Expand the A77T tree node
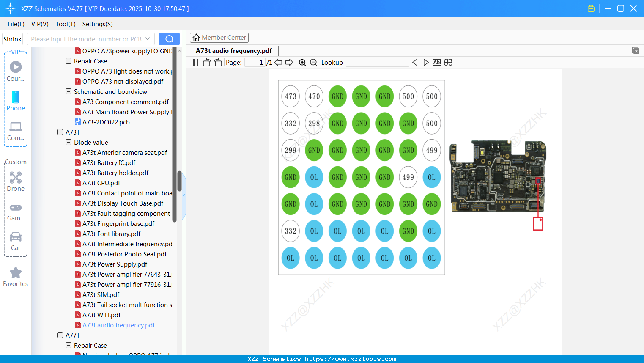The image size is (644, 363). coord(60,335)
